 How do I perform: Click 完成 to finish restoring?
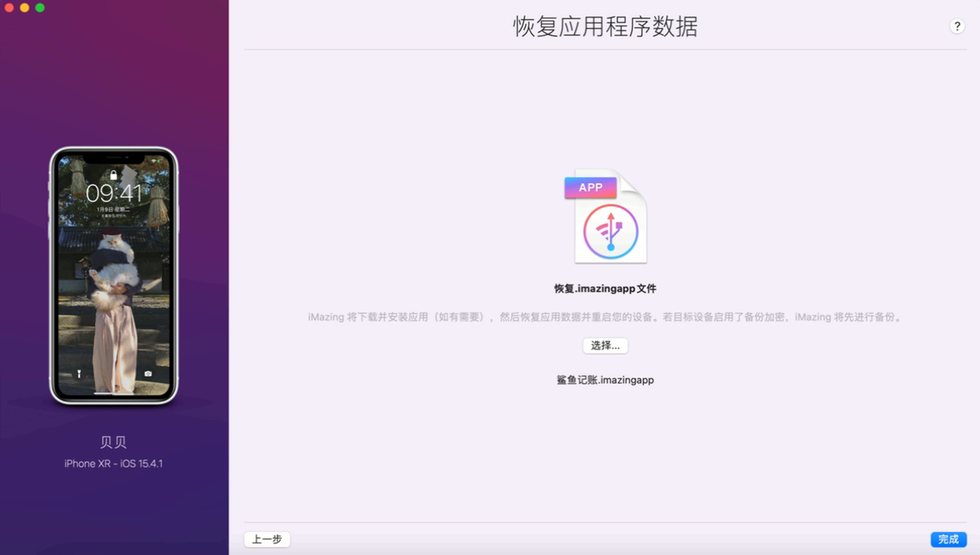tap(949, 539)
